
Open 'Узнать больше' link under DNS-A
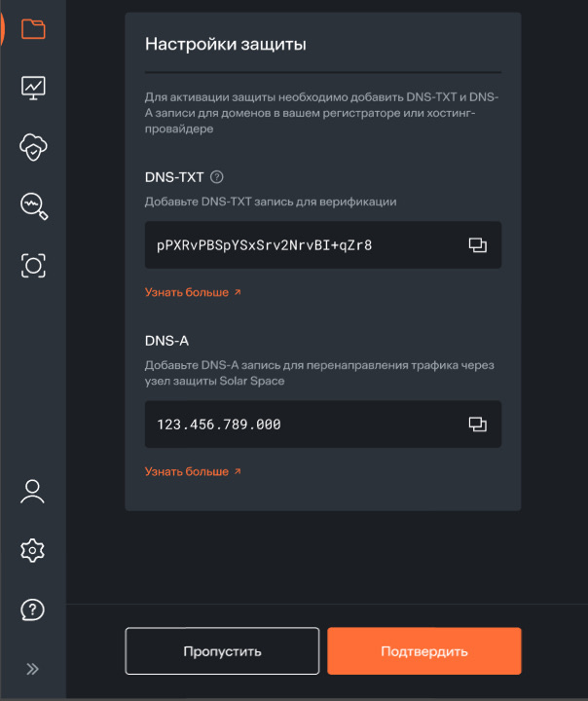192,471
